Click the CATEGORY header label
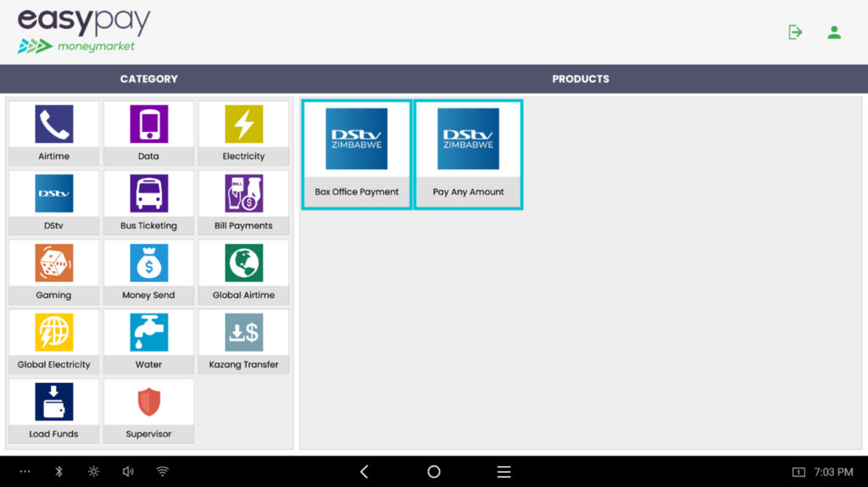The height and width of the screenshot is (487, 868). click(x=149, y=79)
